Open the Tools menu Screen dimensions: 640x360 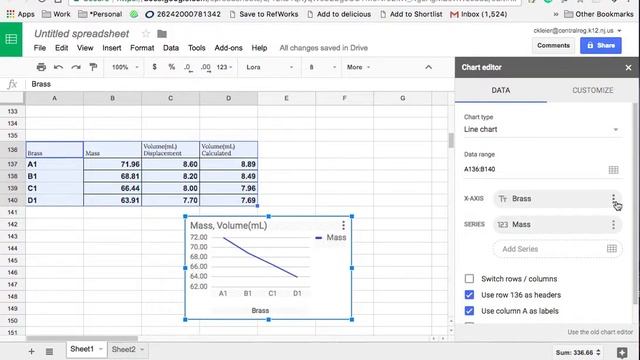point(196,48)
